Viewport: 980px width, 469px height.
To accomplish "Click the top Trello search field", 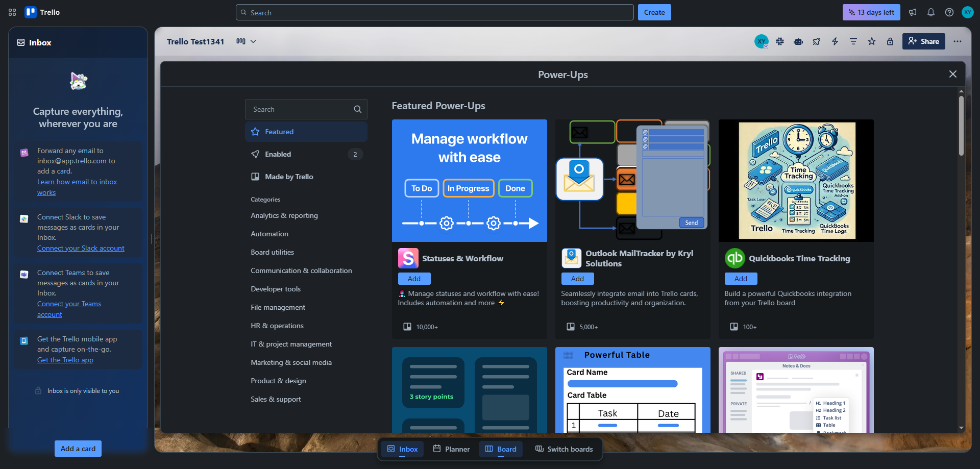I will 435,12.
